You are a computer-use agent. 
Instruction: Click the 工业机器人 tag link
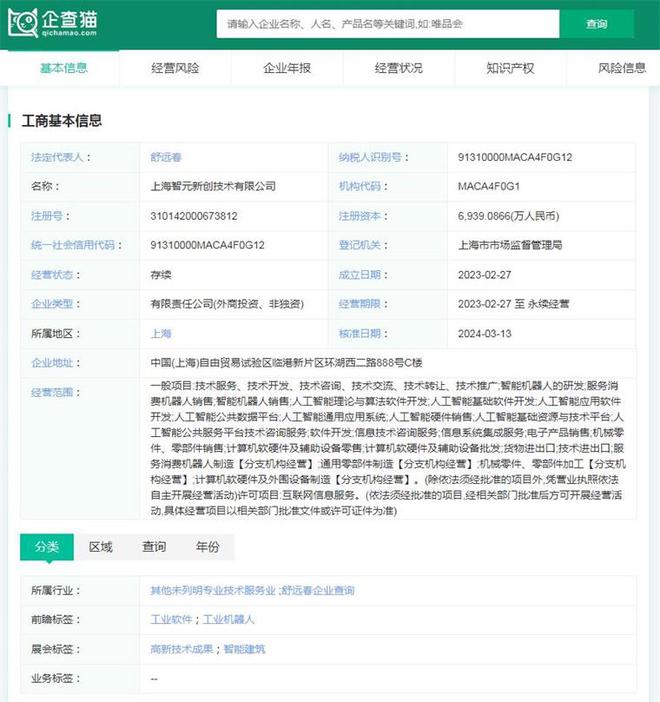228,620
